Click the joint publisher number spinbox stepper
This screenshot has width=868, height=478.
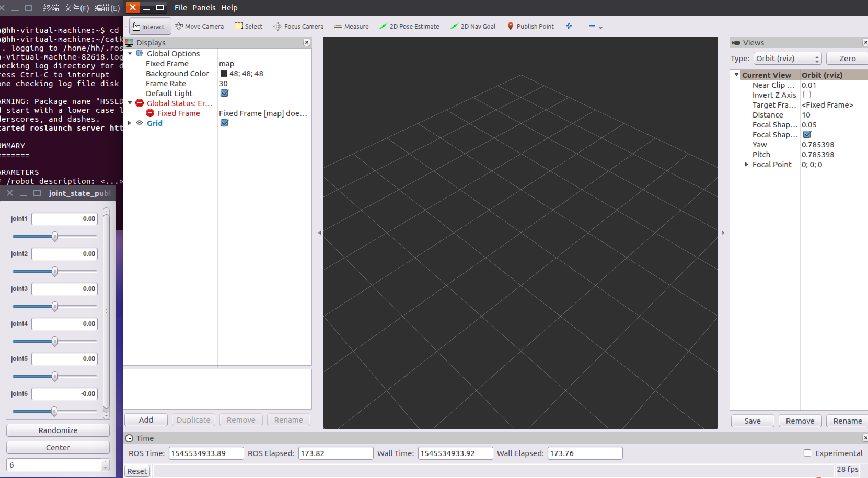106,464
